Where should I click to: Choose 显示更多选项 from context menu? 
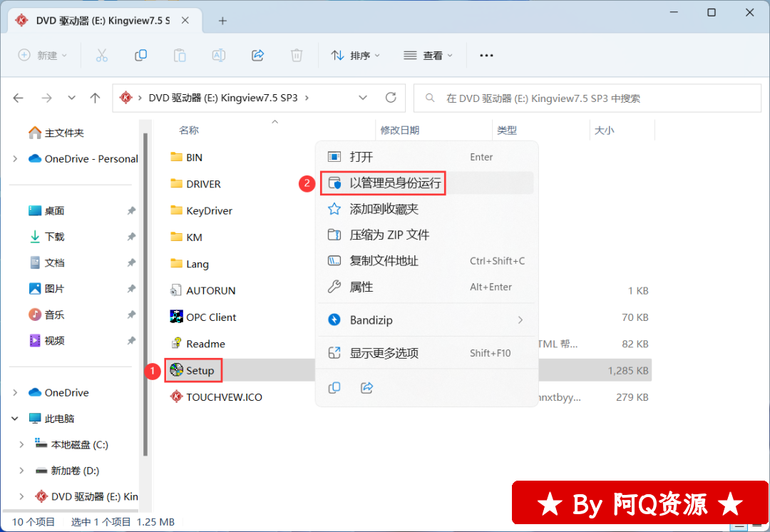click(x=426, y=353)
